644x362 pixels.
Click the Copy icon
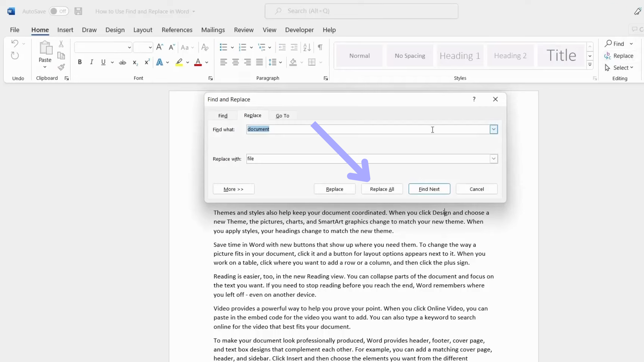pos(61,55)
